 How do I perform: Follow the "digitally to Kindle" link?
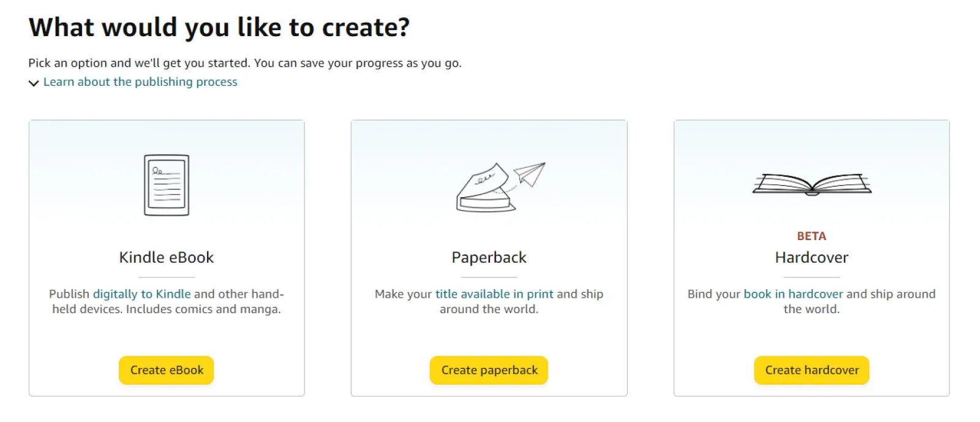(x=141, y=294)
